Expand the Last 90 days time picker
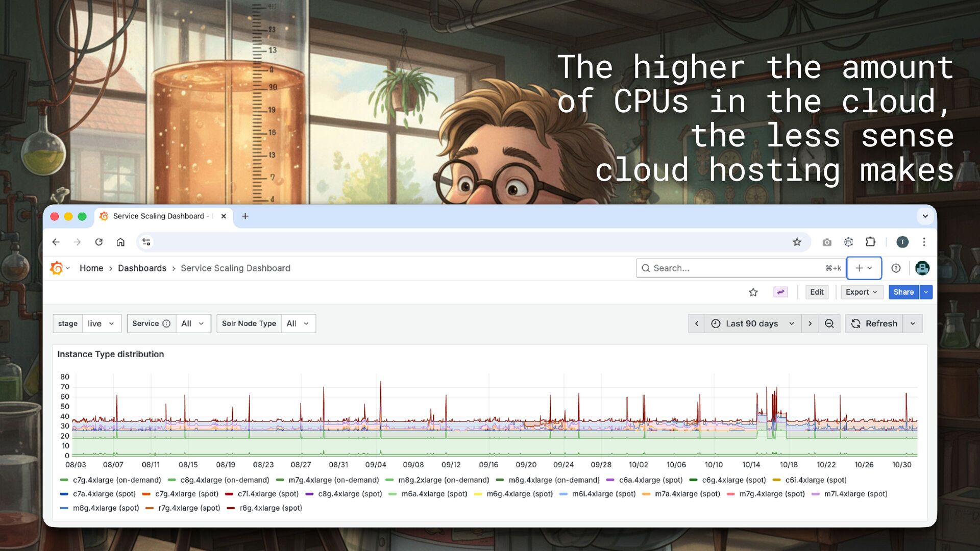 coord(752,323)
